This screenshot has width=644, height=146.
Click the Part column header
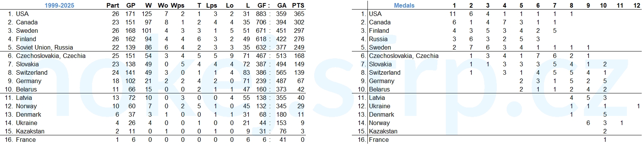coord(113,5)
